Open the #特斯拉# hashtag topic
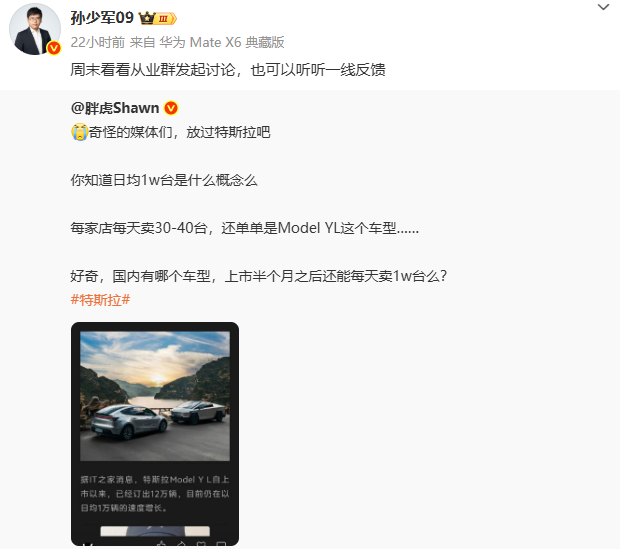This screenshot has height=549, width=620. click(100, 300)
